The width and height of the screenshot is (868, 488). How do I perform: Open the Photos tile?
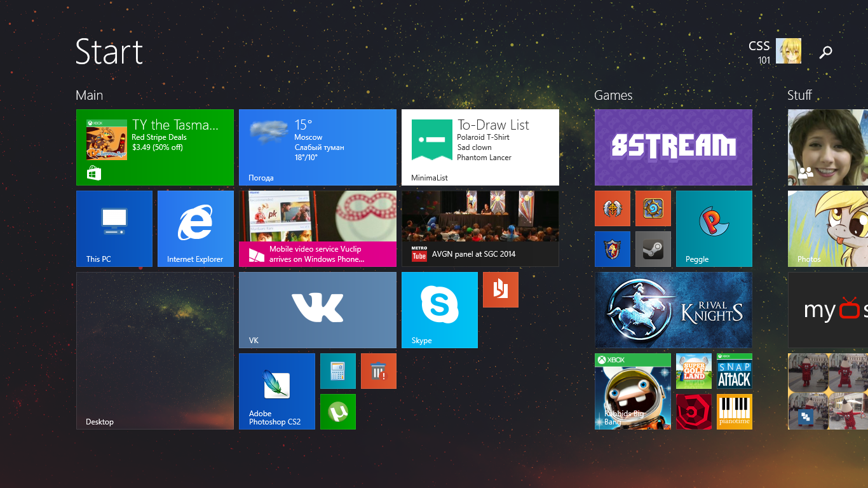[x=828, y=229]
